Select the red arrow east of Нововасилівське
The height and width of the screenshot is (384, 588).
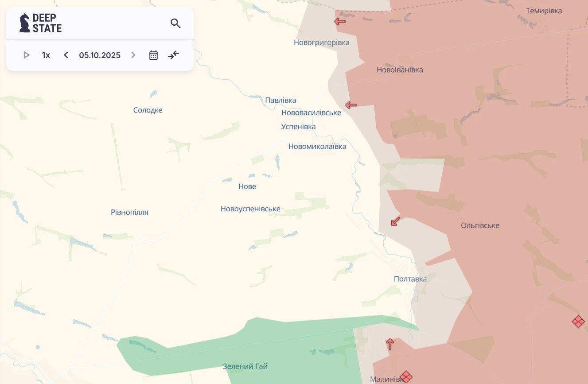tap(351, 105)
